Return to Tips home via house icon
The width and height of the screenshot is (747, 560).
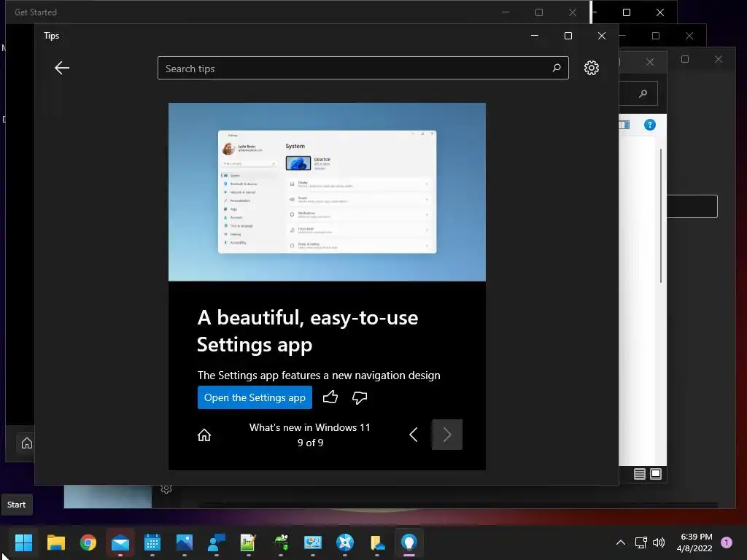click(x=204, y=435)
